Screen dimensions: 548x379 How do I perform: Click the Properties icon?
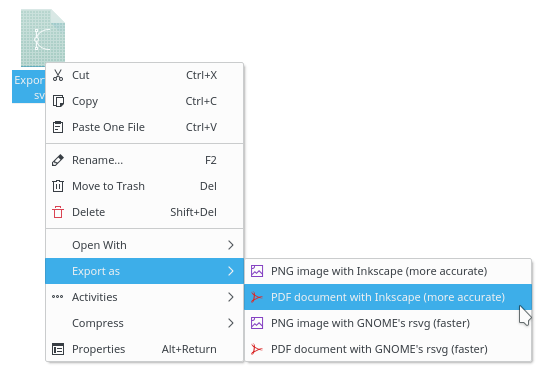click(58, 349)
